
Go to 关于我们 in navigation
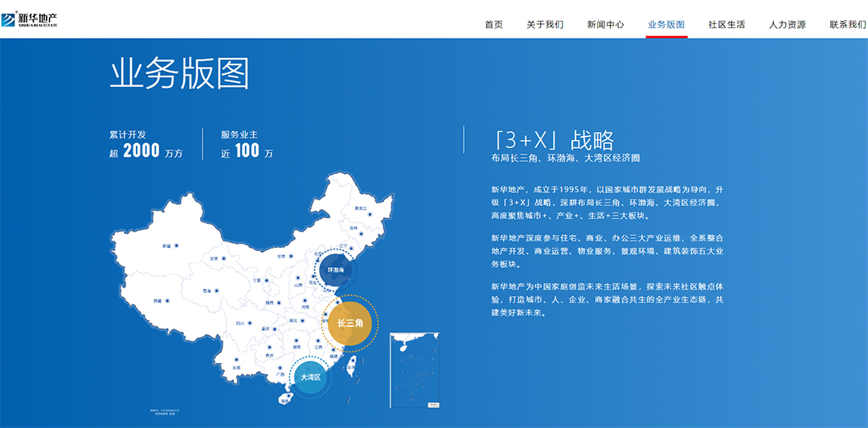pos(545,25)
